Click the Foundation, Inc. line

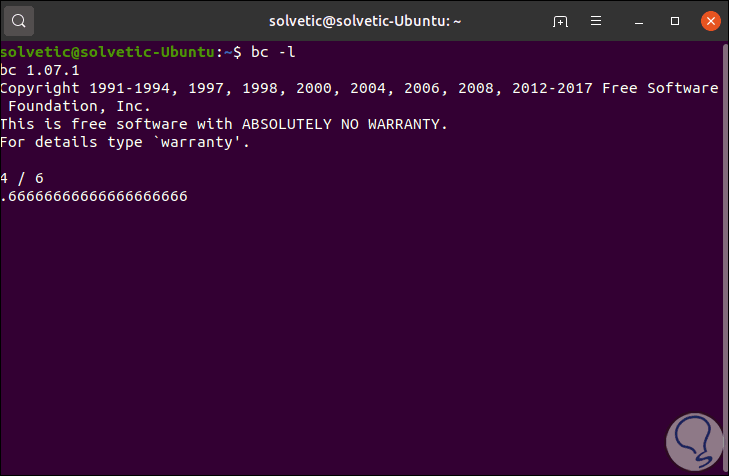(x=80, y=106)
